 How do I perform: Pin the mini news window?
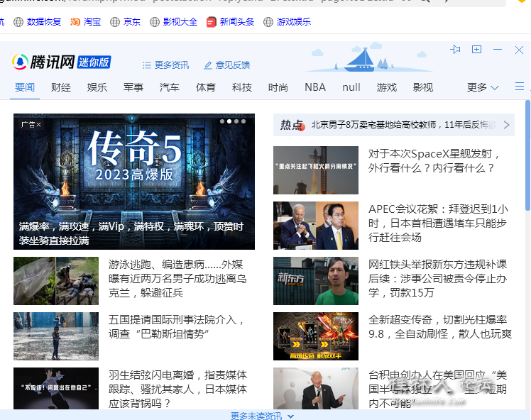click(455, 50)
